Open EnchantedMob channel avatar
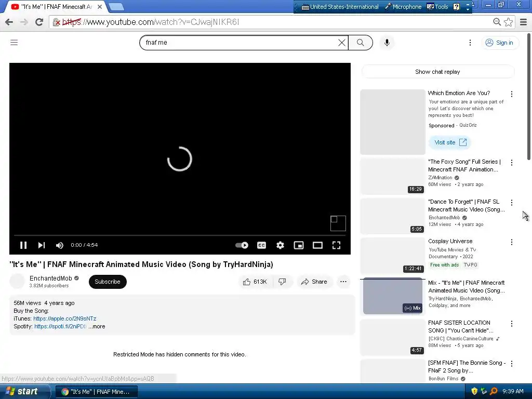Viewport: 532px width, 399px height. point(17,281)
